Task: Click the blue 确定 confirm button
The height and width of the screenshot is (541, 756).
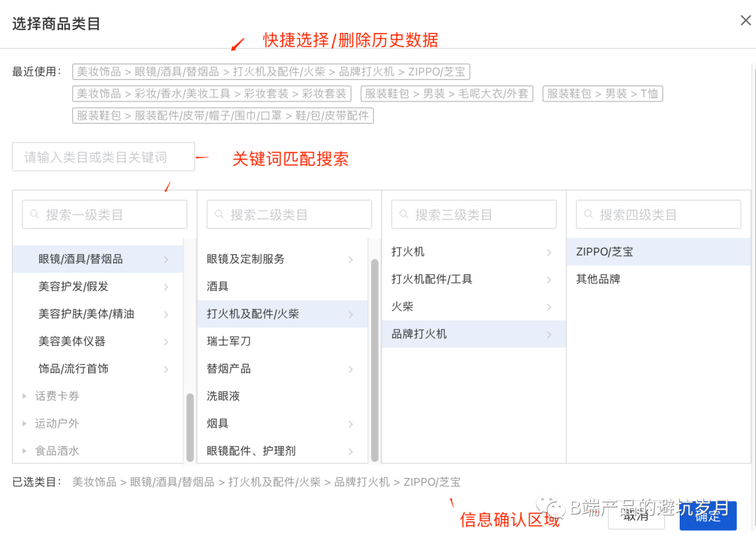Action: pos(708,515)
